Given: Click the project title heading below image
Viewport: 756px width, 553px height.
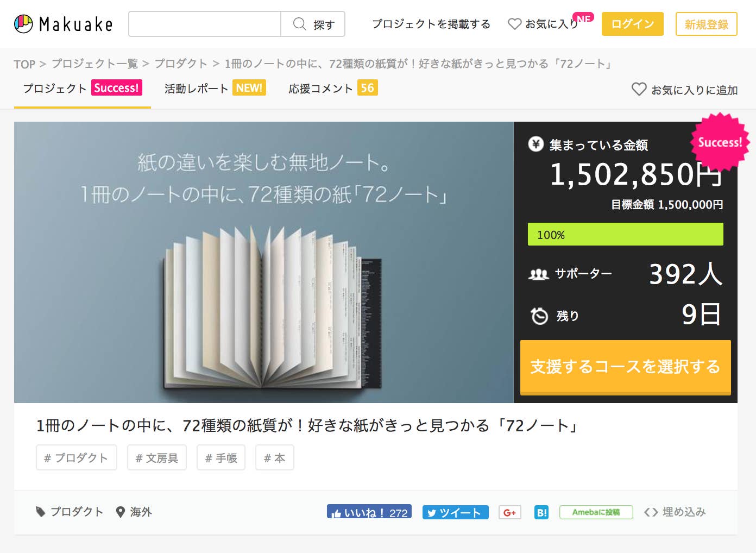Looking at the screenshot, I should tap(308, 425).
